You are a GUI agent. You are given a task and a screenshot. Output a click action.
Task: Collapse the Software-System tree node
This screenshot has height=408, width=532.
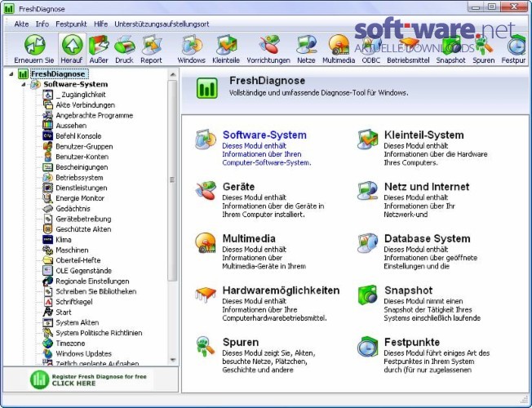tap(24, 84)
